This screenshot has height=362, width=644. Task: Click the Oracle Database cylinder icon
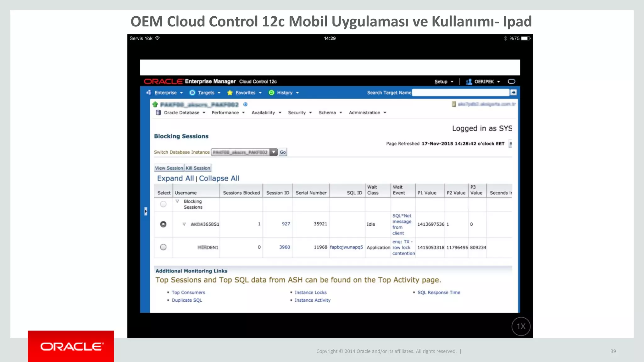tap(158, 112)
